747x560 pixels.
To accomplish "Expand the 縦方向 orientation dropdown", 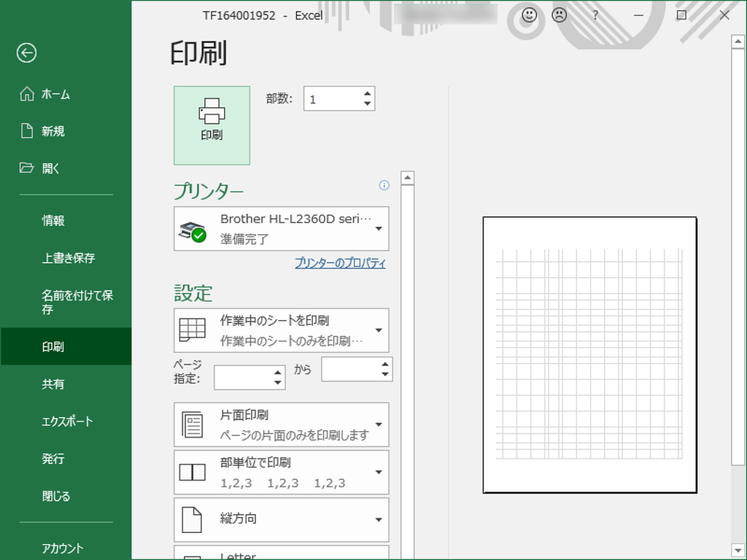I will click(x=379, y=519).
